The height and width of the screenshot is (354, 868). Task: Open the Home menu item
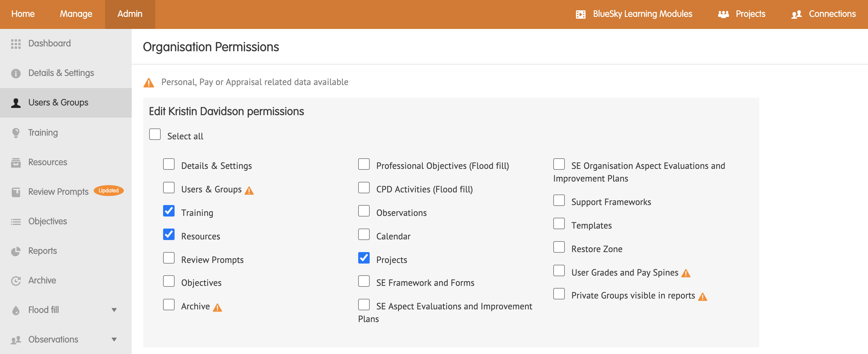(x=23, y=14)
